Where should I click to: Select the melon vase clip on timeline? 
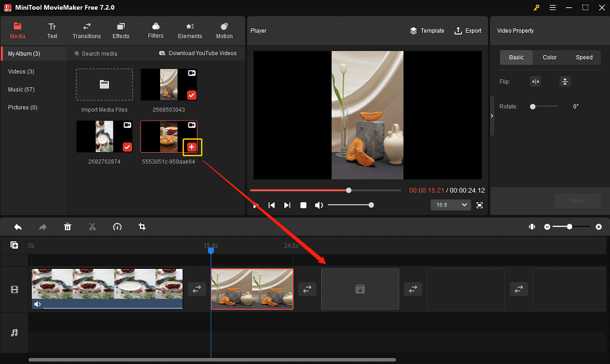pos(252,289)
